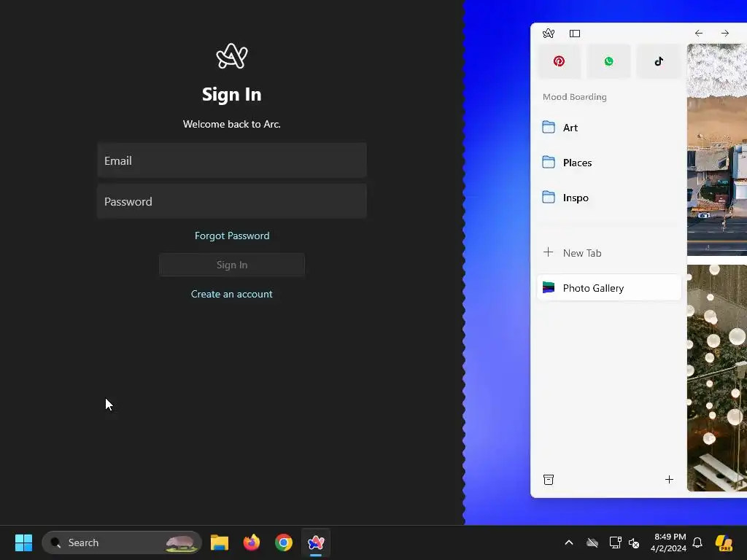This screenshot has width=747, height=560.
Task: Launch Firefox from the taskbar
Action: click(x=252, y=542)
